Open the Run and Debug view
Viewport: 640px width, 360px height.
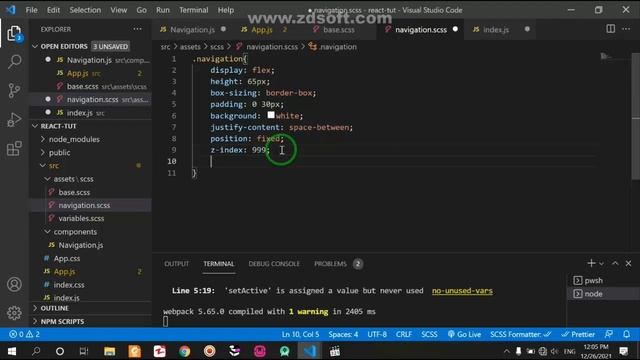[14, 119]
